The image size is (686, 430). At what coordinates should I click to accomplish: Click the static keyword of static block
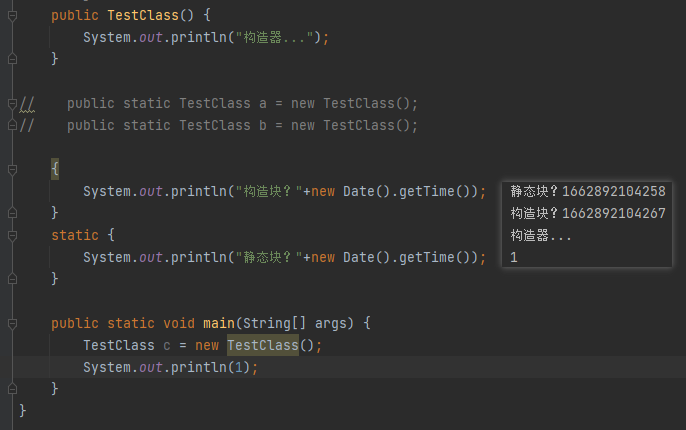(75, 235)
